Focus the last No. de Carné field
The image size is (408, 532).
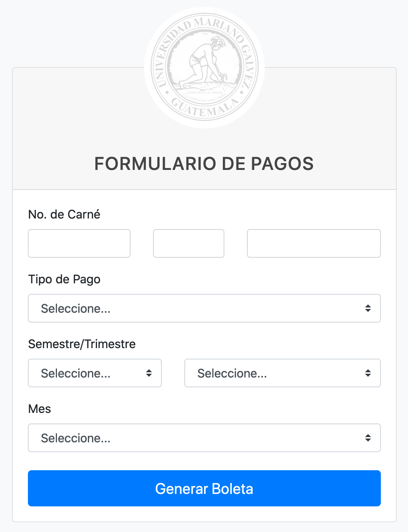(314, 243)
